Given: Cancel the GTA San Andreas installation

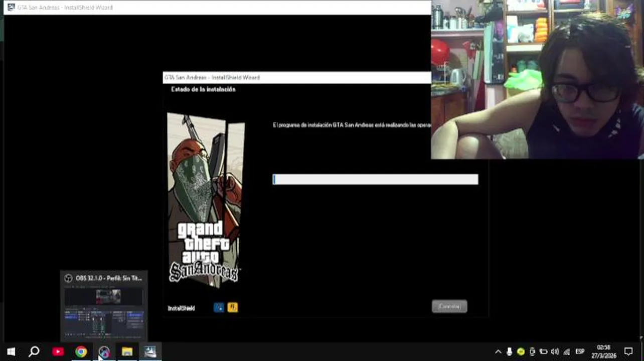Looking at the screenshot, I should tap(449, 306).
